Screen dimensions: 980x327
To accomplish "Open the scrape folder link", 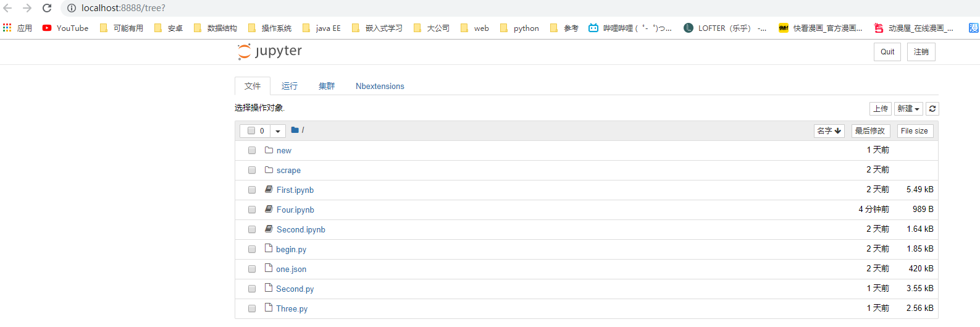I will (x=288, y=170).
